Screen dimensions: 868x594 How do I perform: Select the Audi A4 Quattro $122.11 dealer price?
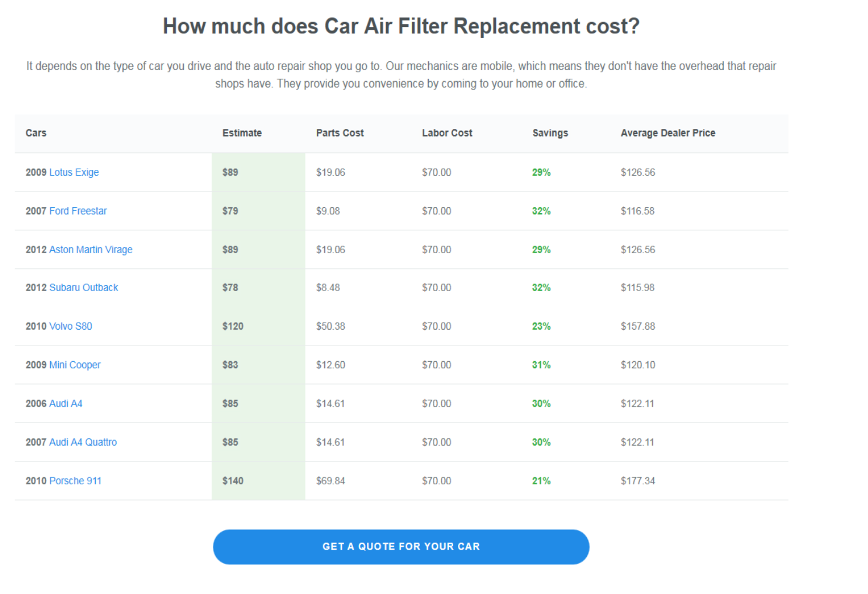click(638, 442)
